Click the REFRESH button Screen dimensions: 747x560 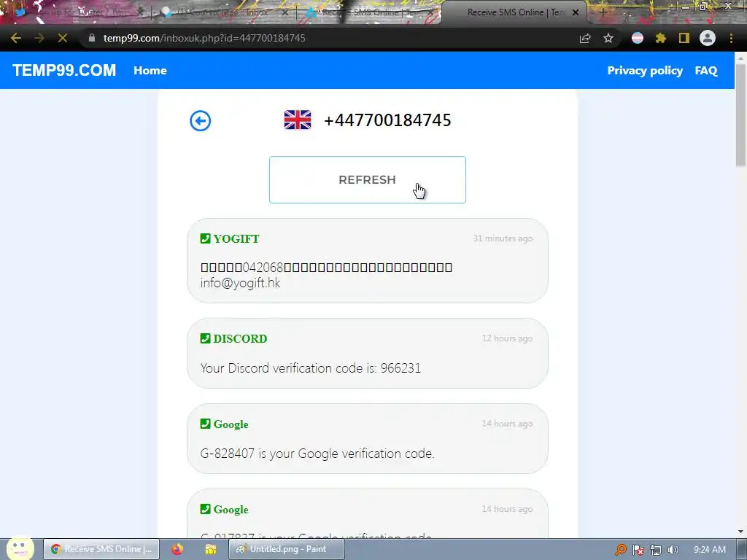[x=368, y=179]
